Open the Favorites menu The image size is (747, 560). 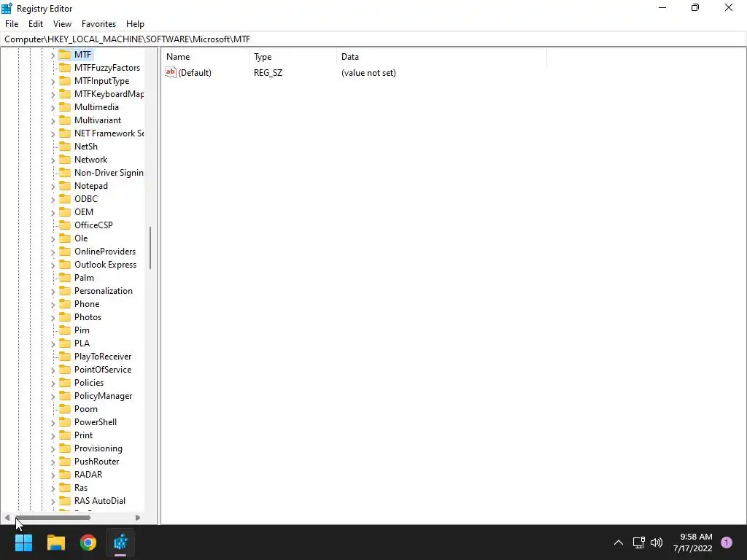(x=98, y=24)
